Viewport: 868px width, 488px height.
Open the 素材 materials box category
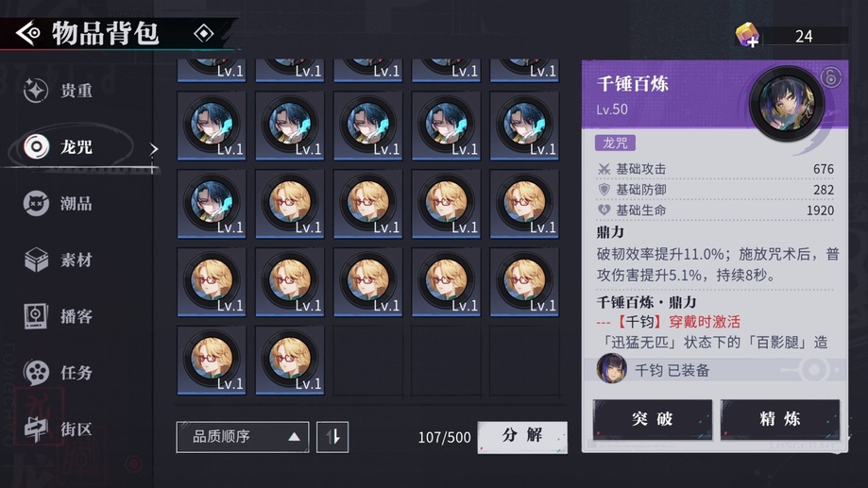[x=59, y=260]
